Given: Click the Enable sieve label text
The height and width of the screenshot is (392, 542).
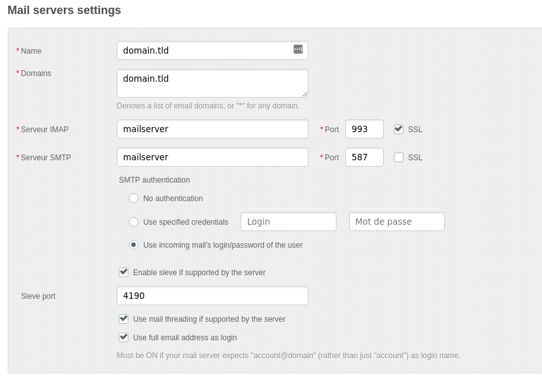Looking at the screenshot, I should 199,273.
